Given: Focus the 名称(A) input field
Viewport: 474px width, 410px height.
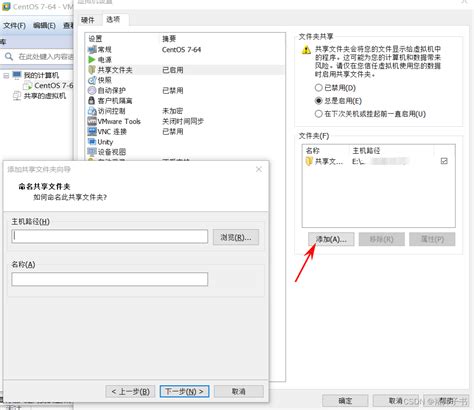Looking at the screenshot, I should pos(109,279).
